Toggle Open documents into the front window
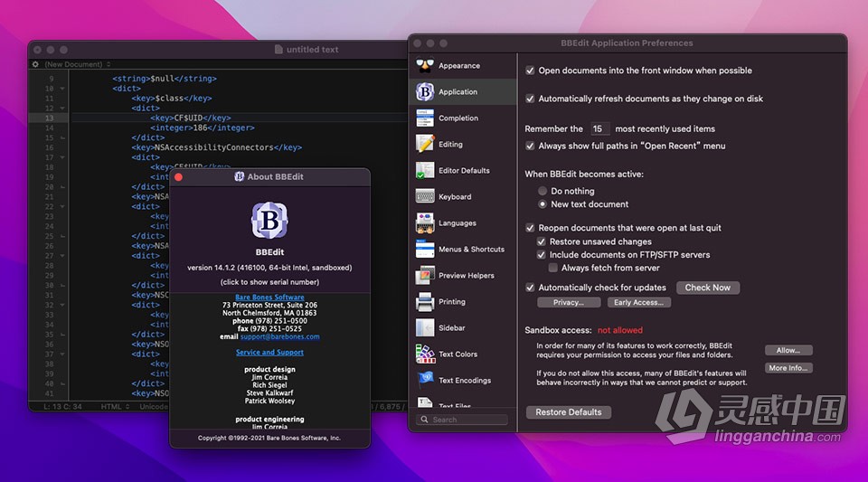The width and height of the screenshot is (868, 482). point(530,71)
